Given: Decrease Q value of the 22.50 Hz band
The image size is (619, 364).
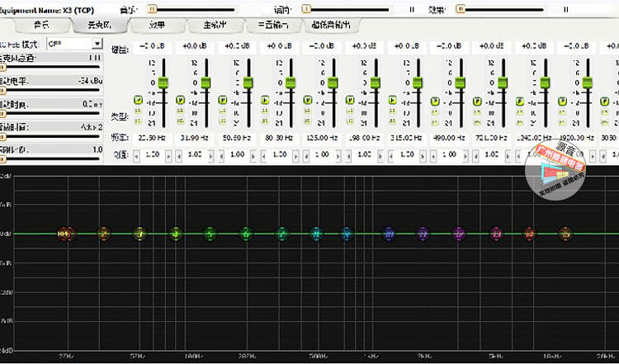Looking at the screenshot, I should (x=136, y=156).
